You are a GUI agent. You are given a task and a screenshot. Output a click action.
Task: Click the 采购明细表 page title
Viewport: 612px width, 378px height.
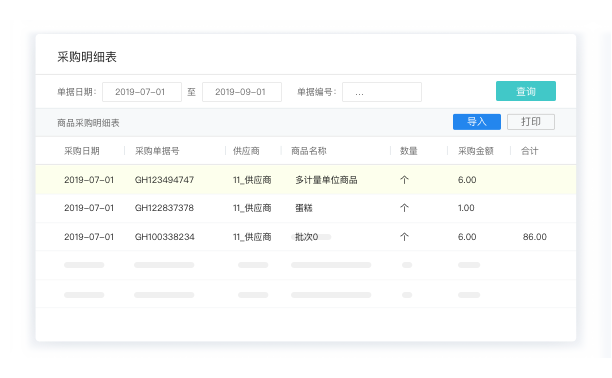87,57
